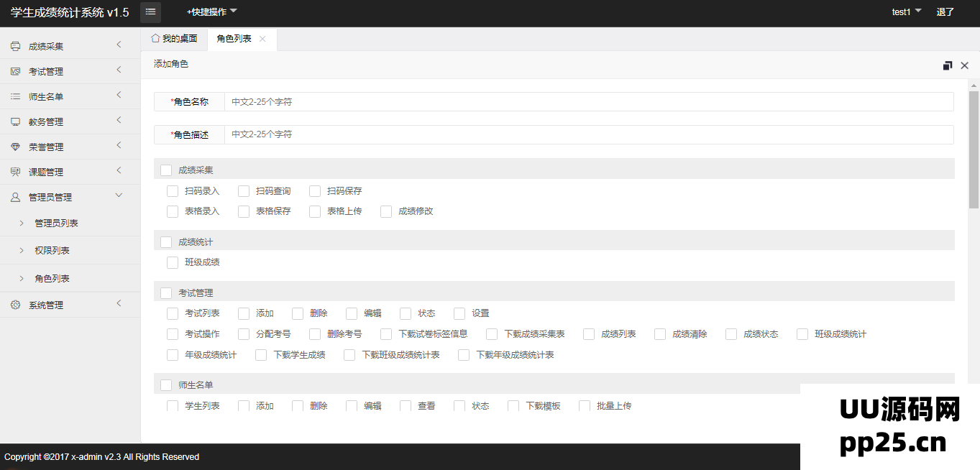Click the 角色名称 input field
980x470 pixels.
(x=588, y=102)
